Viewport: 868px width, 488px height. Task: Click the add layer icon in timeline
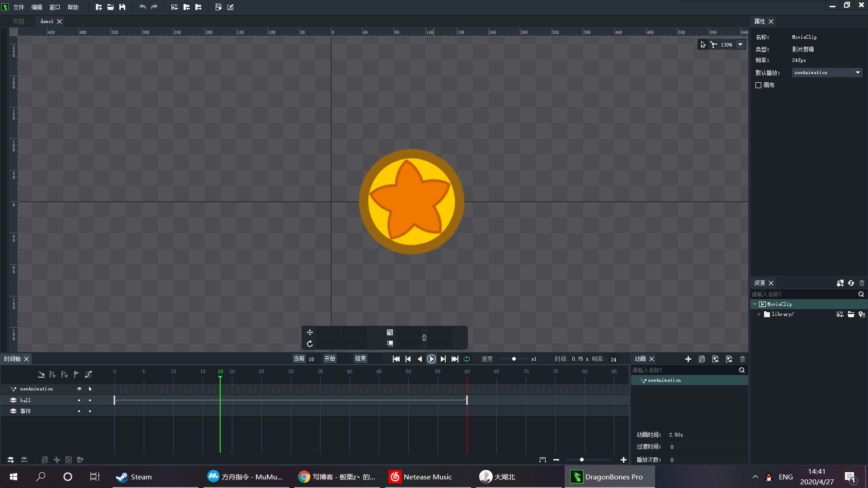pos(10,460)
